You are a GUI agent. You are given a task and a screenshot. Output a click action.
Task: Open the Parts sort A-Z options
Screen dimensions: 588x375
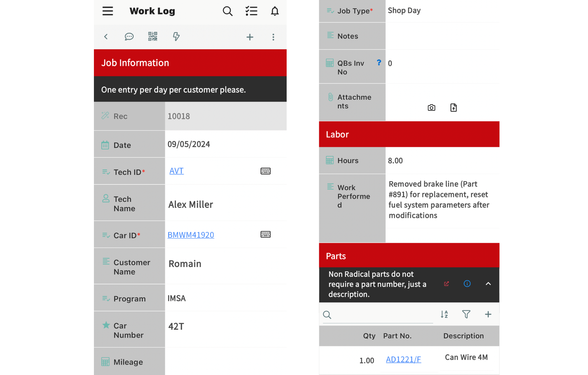(x=444, y=314)
